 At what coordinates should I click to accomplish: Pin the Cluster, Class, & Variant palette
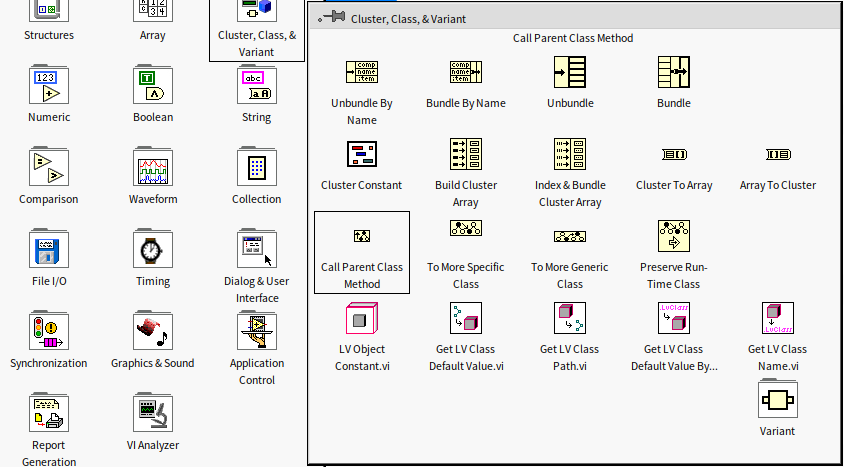pyautogui.click(x=331, y=18)
